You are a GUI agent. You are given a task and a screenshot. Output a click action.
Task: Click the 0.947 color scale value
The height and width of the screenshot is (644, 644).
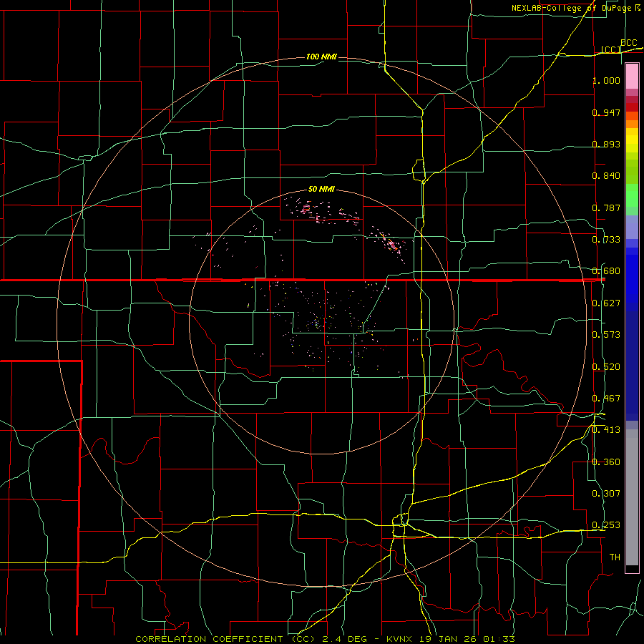click(606, 112)
